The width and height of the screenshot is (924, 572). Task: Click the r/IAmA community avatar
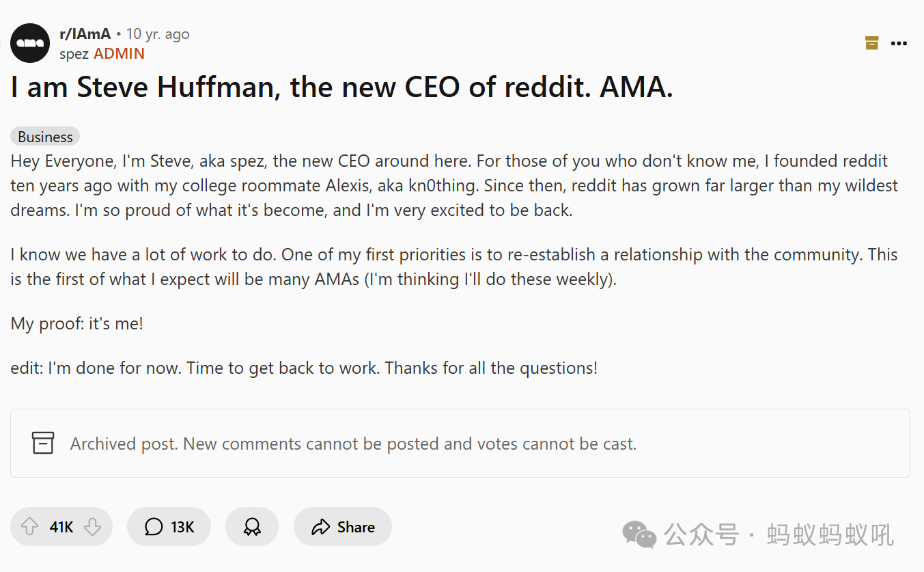click(30, 43)
